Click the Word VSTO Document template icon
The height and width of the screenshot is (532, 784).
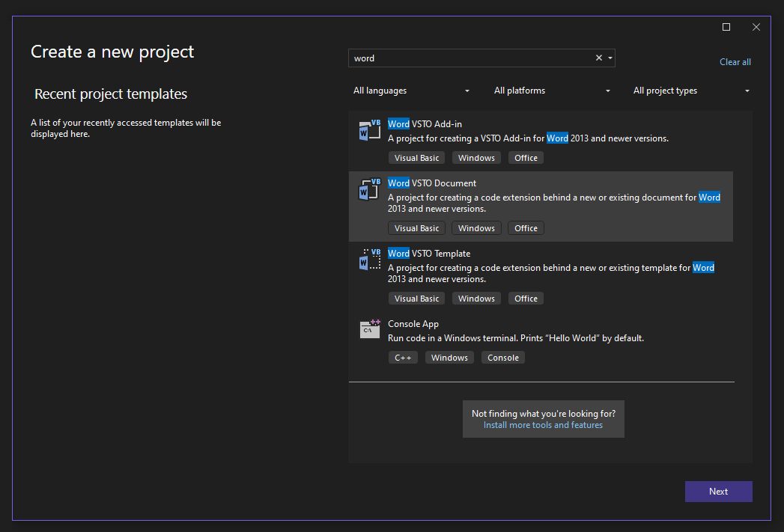pyautogui.click(x=369, y=189)
